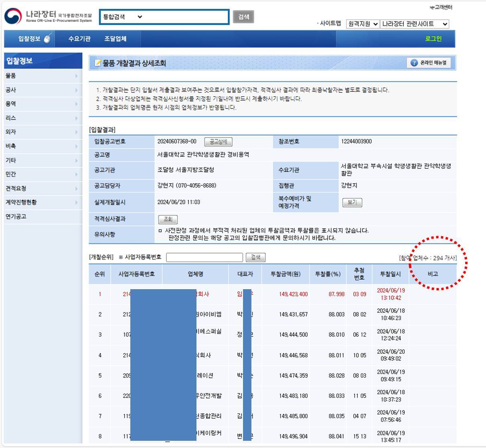486x448 pixels.
Task: Click the 공고명 value 서울대학교 관악학생생활관 경비용역
Action: tap(203, 154)
